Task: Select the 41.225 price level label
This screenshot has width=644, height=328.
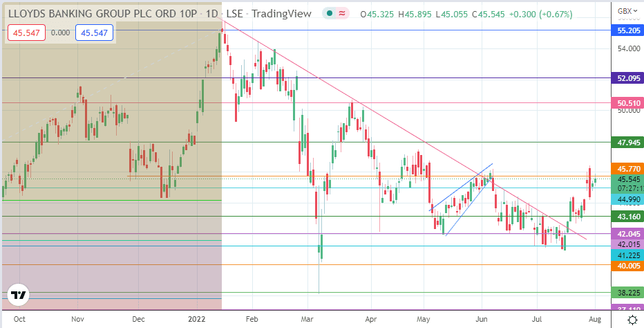Action: coord(627,255)
